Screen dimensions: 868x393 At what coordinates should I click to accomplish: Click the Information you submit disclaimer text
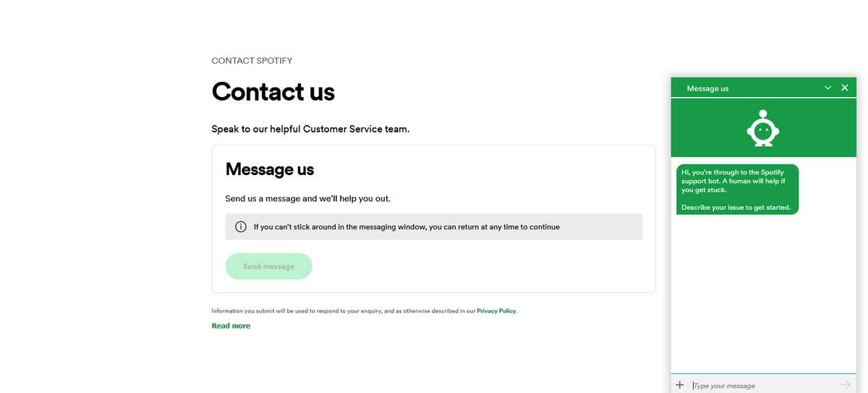click(365, 310)
